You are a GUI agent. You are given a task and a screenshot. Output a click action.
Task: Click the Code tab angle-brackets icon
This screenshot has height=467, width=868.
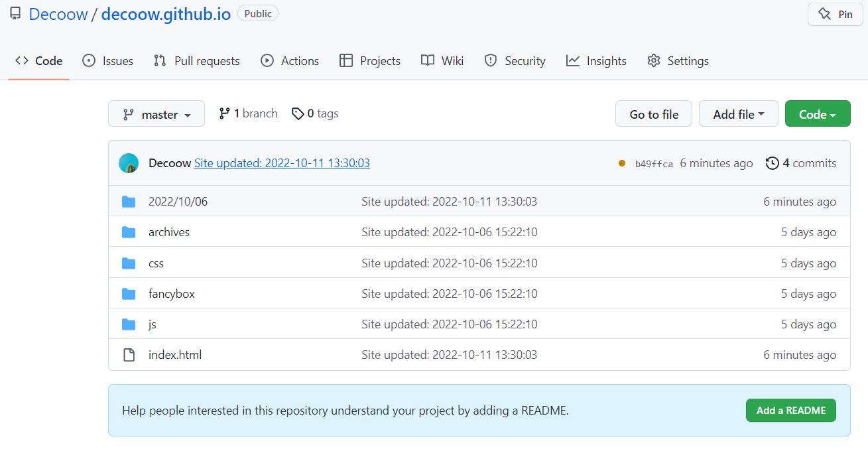point(22,60)
